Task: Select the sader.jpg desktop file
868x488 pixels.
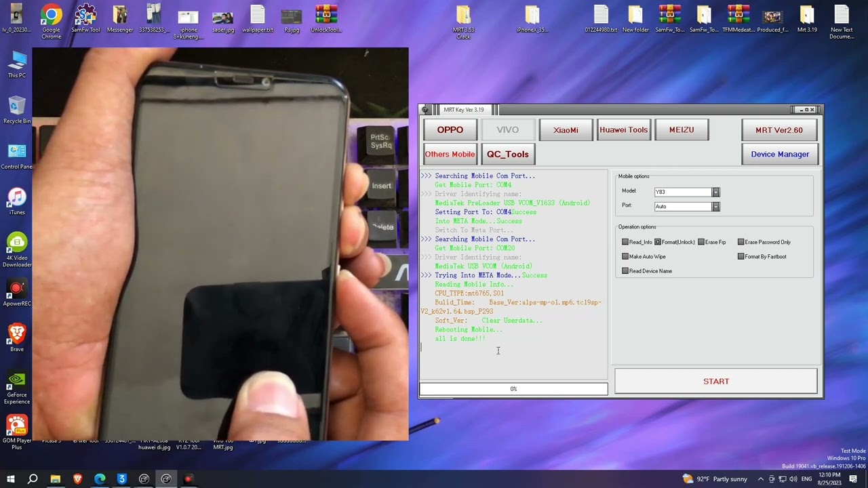Action: point(222,19)
